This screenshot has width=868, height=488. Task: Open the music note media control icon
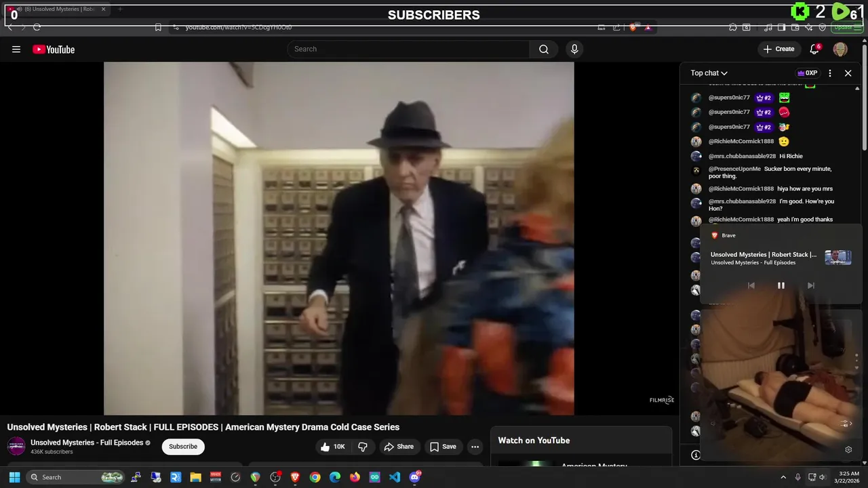tap(768, 27)
